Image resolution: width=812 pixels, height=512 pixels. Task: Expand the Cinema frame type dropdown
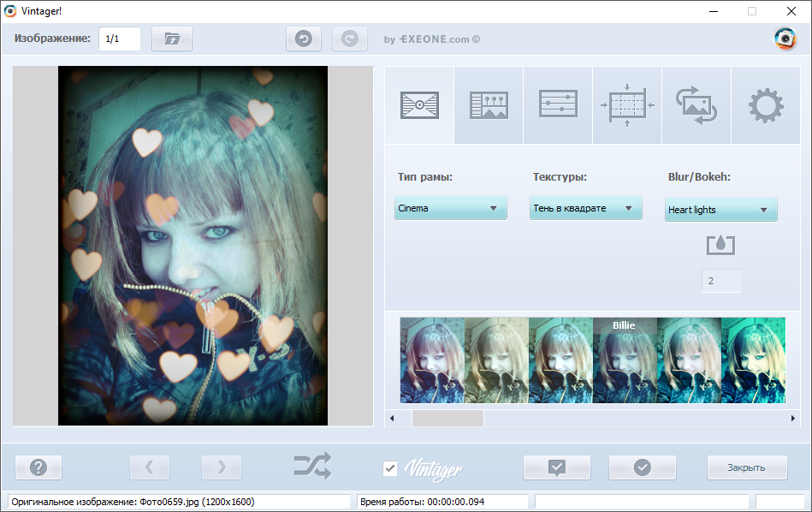pos(451,208)
